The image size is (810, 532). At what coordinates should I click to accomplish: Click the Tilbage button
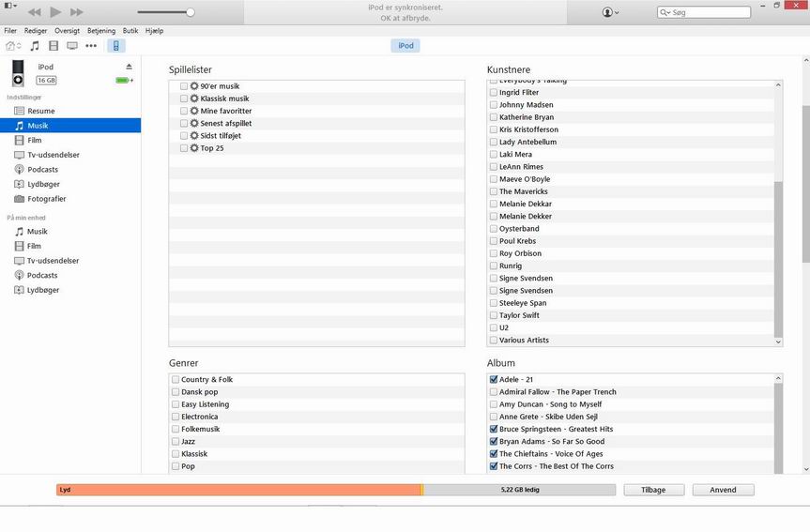(654, 490)
